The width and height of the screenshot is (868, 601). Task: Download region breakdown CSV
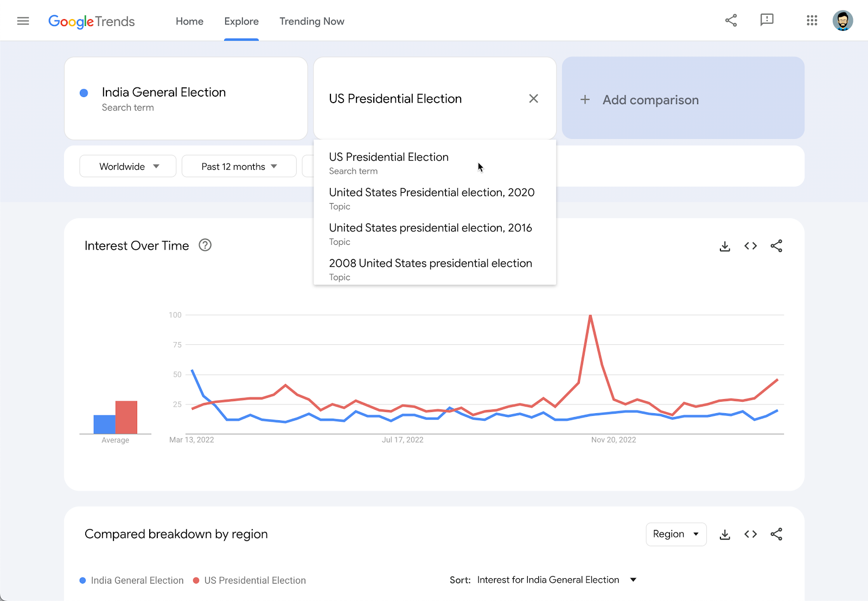coord(725,534)
